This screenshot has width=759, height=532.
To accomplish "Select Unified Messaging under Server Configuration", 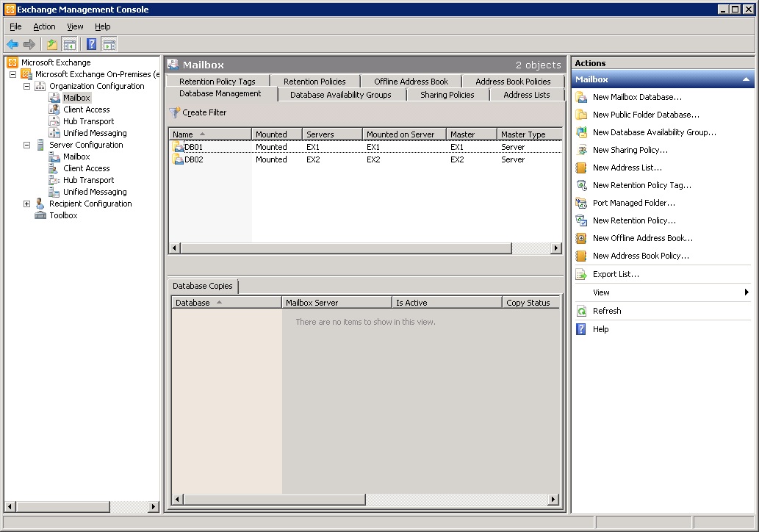I will pyautogui.click(x=95, y=193).
